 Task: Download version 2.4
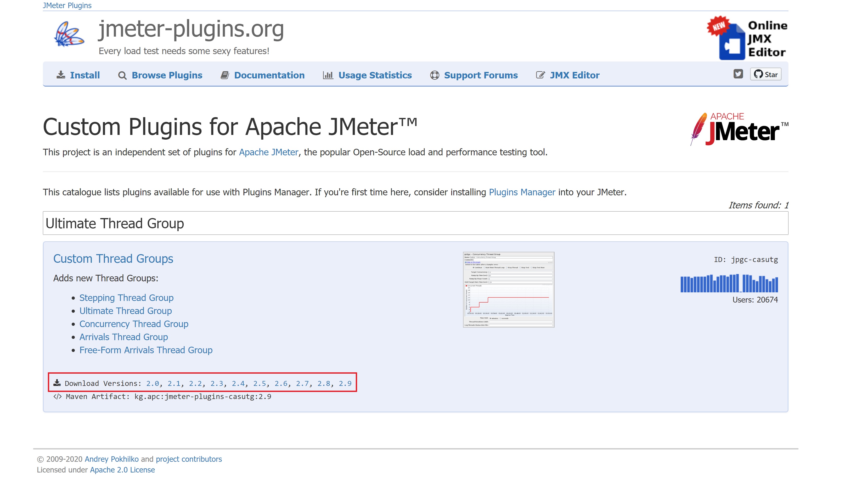[238, 384]
